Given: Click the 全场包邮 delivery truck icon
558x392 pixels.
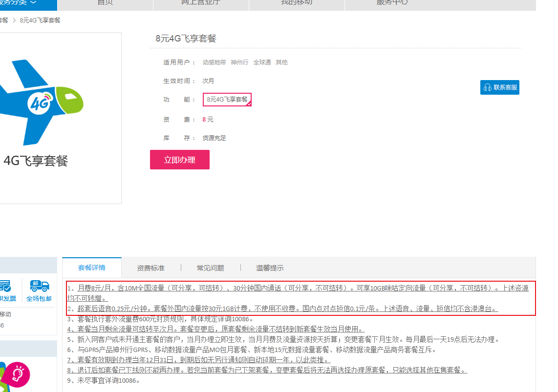Looking at the screenshot, I should [x=39, y=286].
